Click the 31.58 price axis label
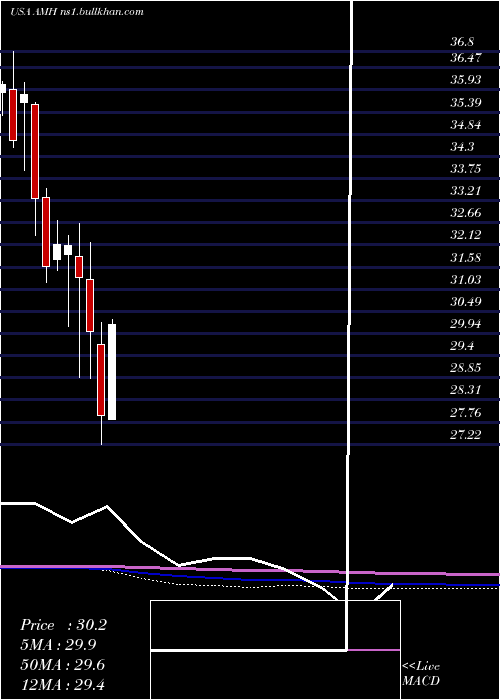Screen dimensions: 500x700 466,258
